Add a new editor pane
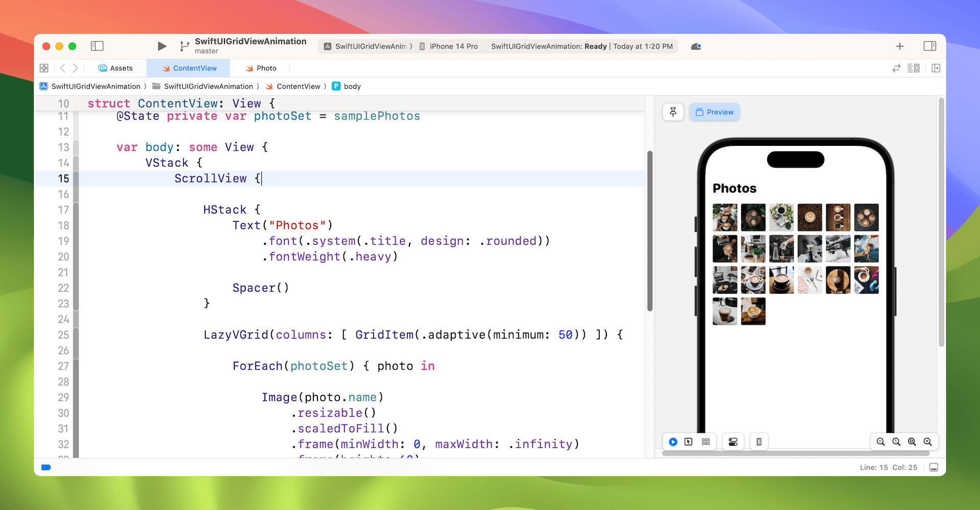This screenshot has height=510, width=980. pos(936,68)
